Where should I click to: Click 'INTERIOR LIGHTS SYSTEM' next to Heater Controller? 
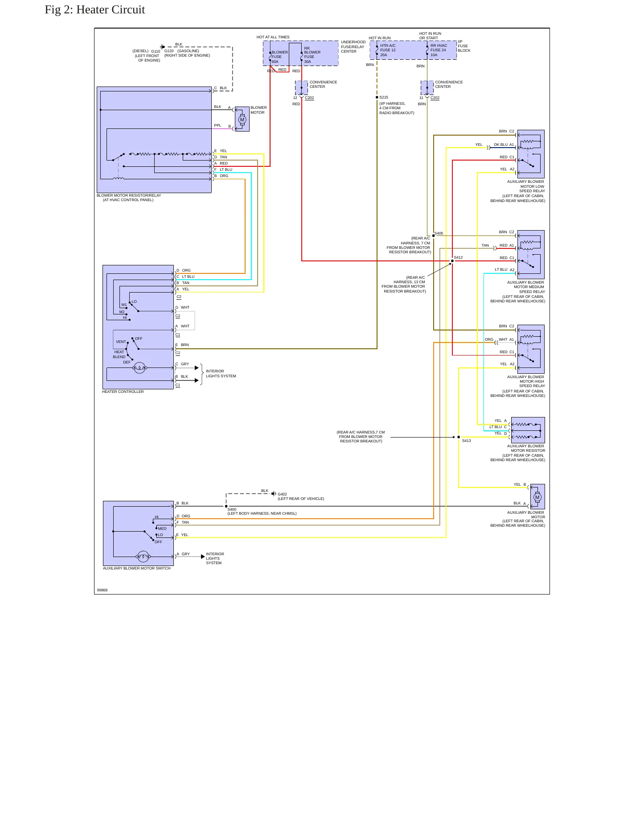[221, 373]
